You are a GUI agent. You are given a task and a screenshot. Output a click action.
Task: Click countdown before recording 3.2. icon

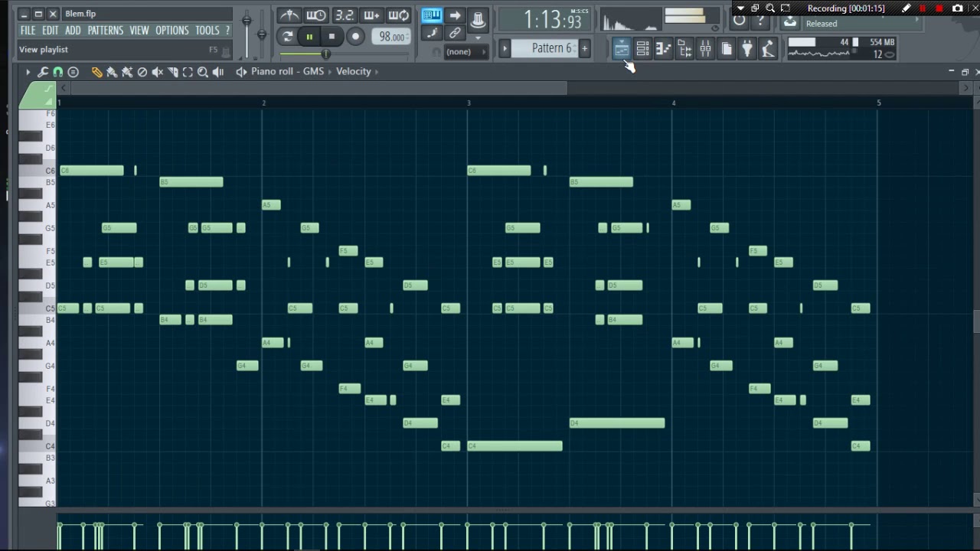coord(345,15)
